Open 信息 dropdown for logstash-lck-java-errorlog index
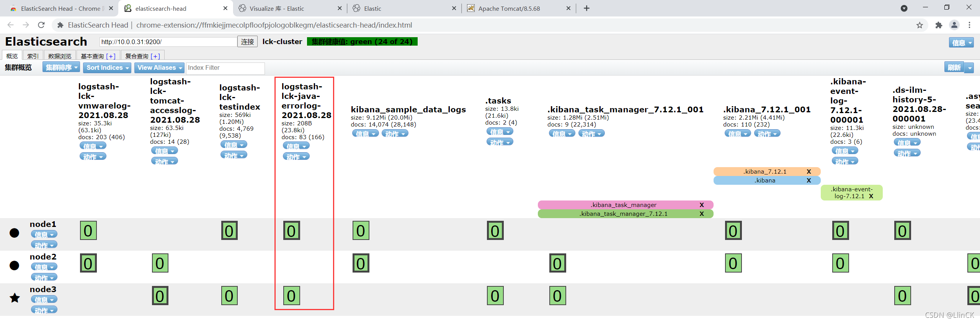This screenshot has height=322, width=980. 296,146
